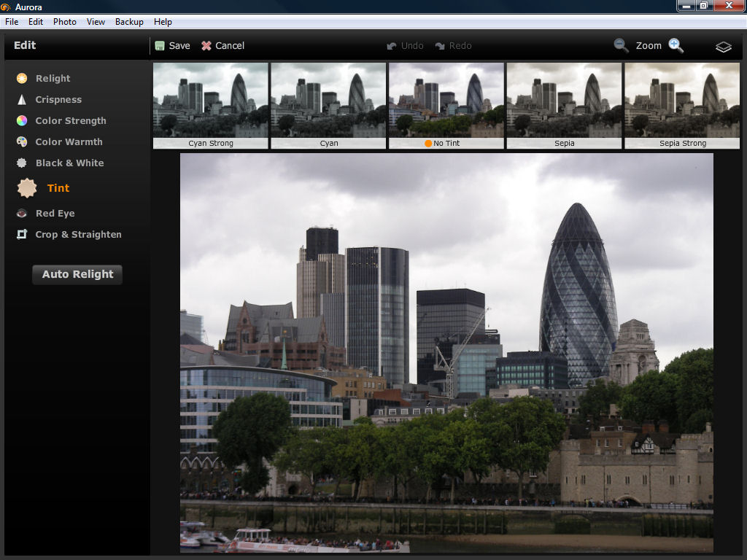Click the Crop & Straighten icon
This screenshot has height=560, width=747.
(22, 235)
